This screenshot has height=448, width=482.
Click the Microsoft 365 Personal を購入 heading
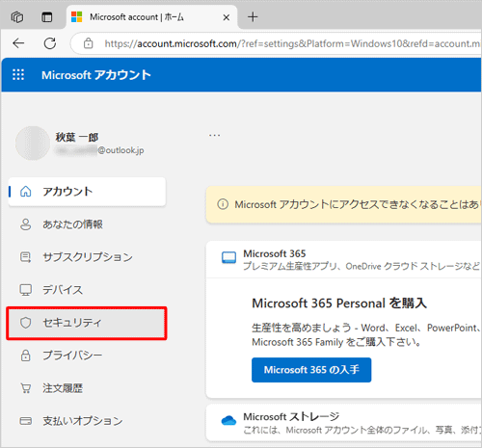[x=339, y=303]
